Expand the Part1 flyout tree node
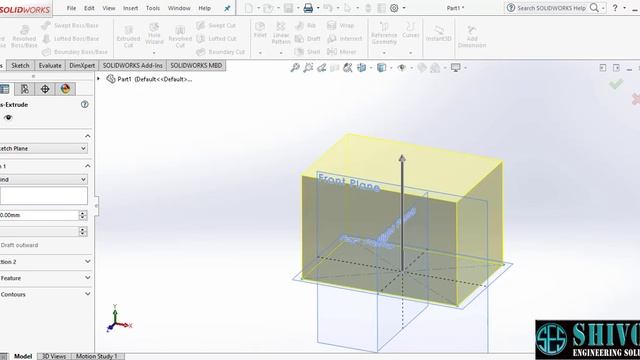This screenshot has height=360, width=640. point(98,78)
